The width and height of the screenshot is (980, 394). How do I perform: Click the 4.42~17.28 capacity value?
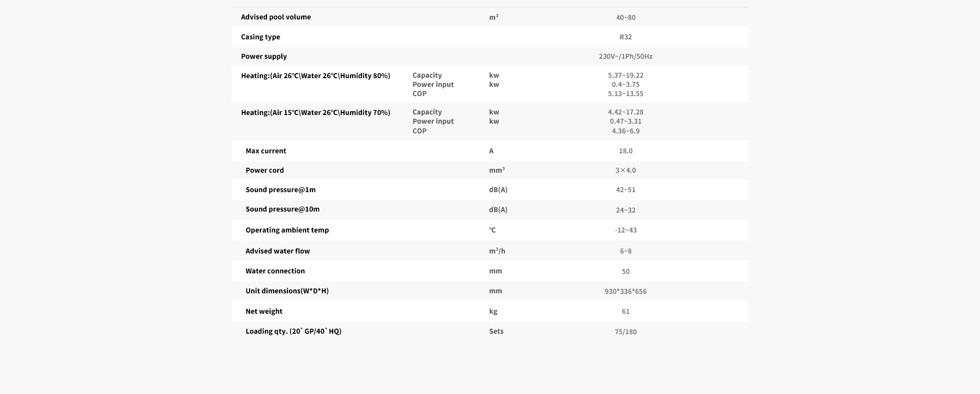pos(625,112)
